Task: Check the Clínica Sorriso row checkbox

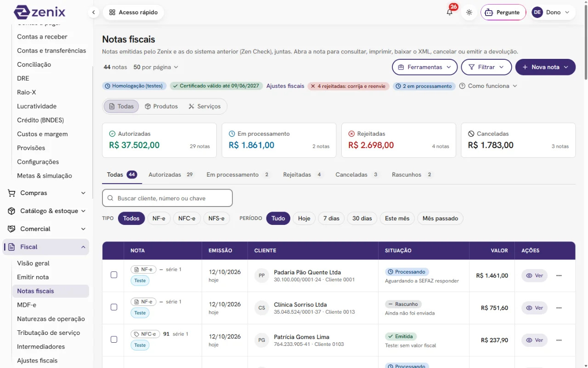Action: 114,307
